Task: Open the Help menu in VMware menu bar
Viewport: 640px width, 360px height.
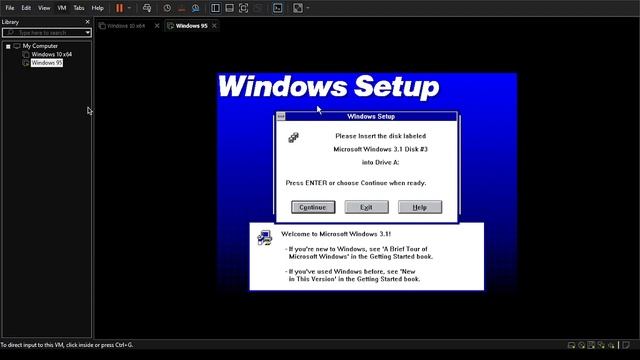Action: [98, 8]
